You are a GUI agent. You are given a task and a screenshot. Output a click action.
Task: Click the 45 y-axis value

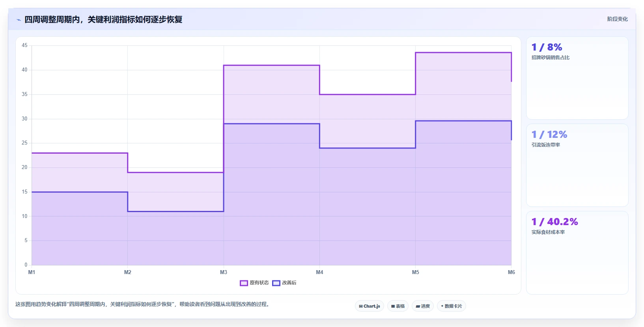[x=25, y=45]
